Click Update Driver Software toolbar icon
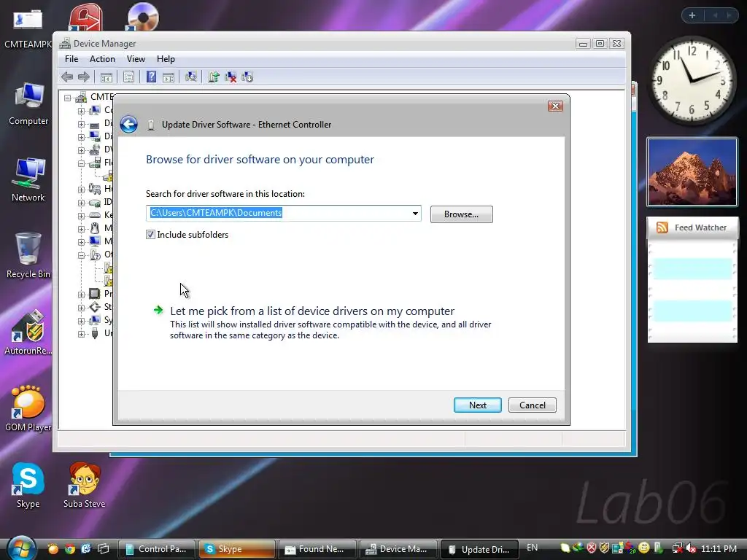 click(214, 77)
